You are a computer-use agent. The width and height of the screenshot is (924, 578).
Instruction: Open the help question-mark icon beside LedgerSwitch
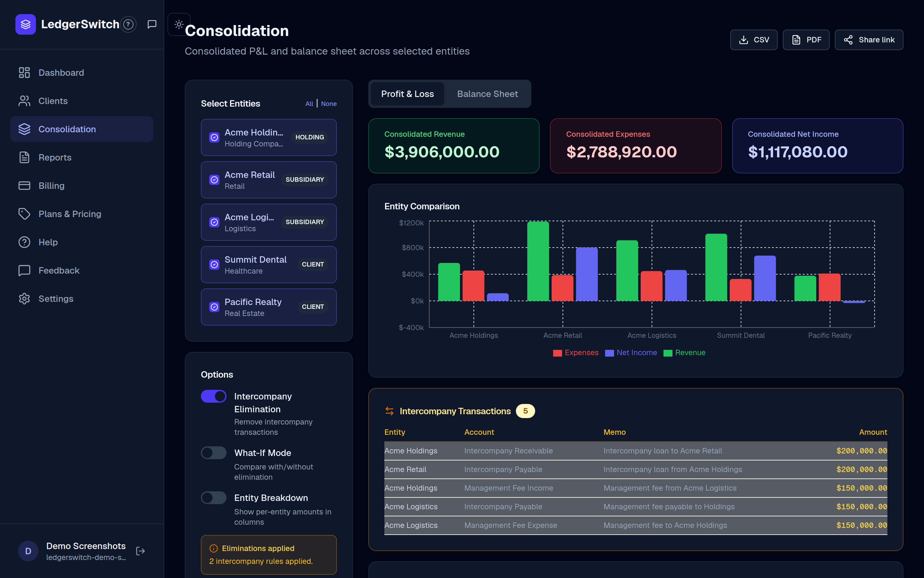coord(129,24)
